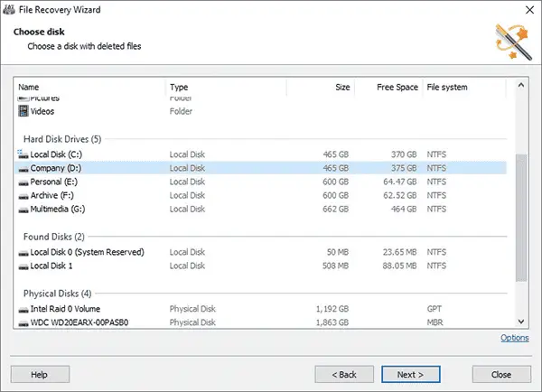Open the Options link
The width and height of the screenshot is (542, 392).
(x=514, y=338)
